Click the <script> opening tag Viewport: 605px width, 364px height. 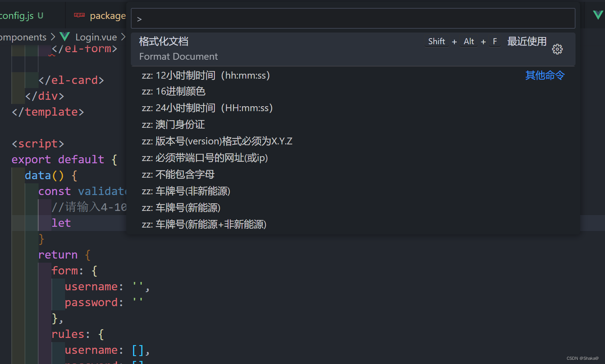pos(38,144)
